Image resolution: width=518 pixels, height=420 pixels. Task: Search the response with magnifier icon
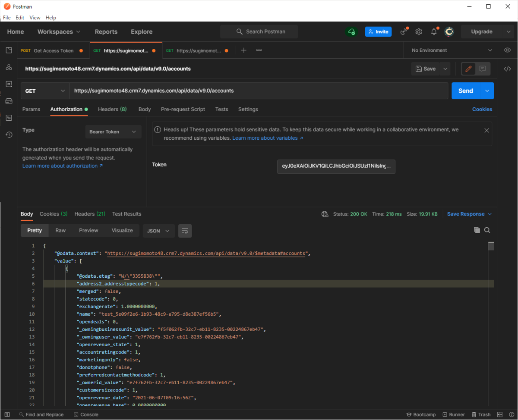tap(487, 230)
